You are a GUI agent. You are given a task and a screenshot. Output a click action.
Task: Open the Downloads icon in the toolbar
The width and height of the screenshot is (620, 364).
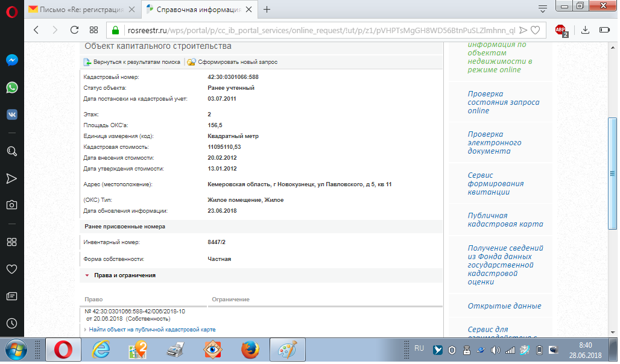(x=584, y=30)
